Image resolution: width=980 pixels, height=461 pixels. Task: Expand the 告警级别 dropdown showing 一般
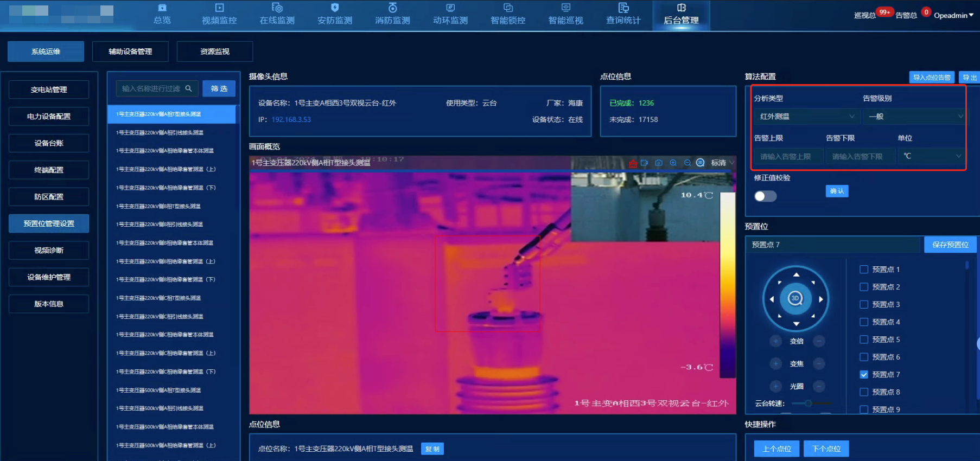(914, 117)
